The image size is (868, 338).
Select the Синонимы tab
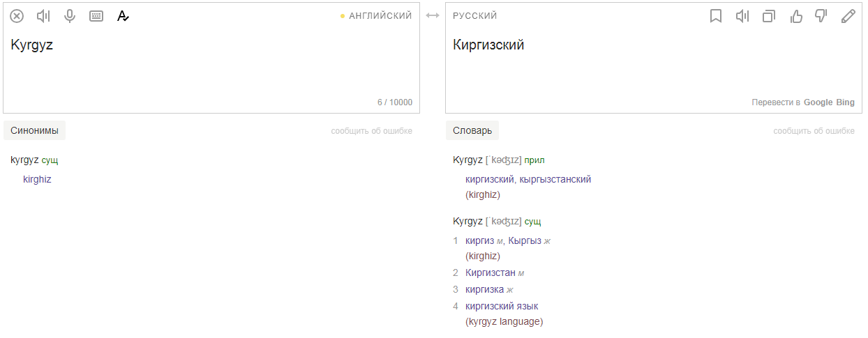34,130
